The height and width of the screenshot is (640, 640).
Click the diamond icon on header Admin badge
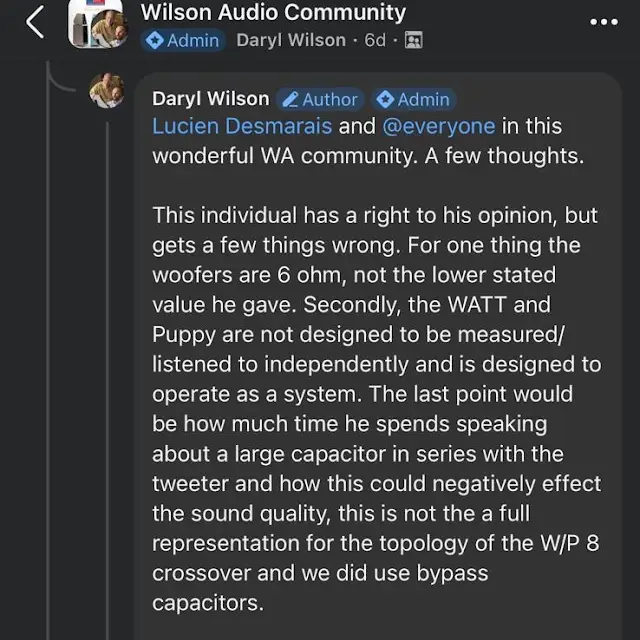pyautogui.click(x=154, y=41)
